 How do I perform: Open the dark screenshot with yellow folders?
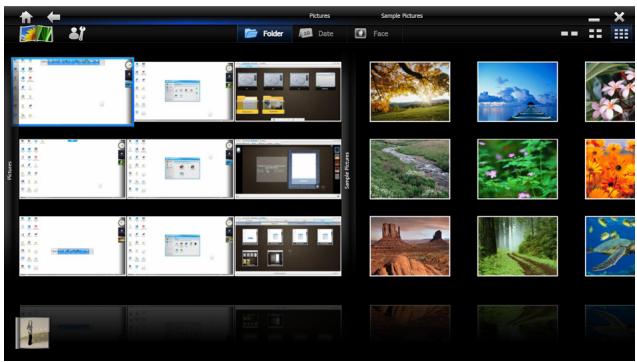click(288, 91)
